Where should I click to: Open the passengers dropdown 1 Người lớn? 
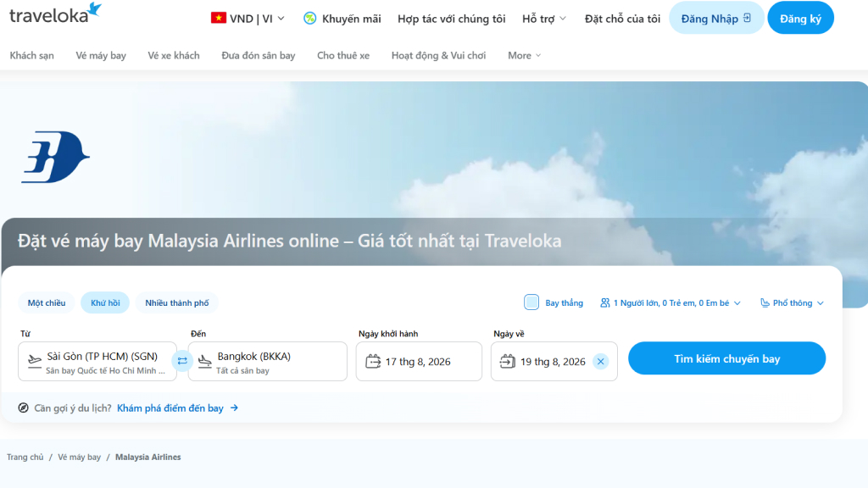tap(670, 302)
